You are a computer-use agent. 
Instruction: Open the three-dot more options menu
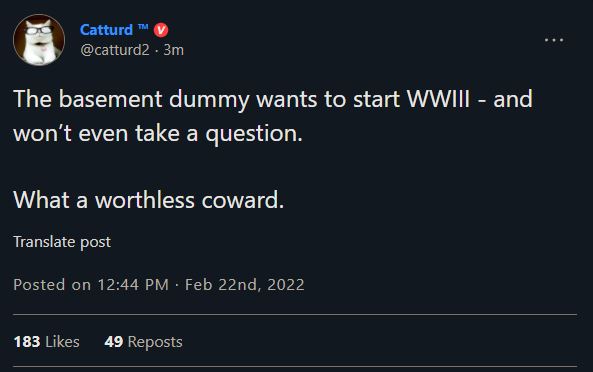click(x=554, y=40)
